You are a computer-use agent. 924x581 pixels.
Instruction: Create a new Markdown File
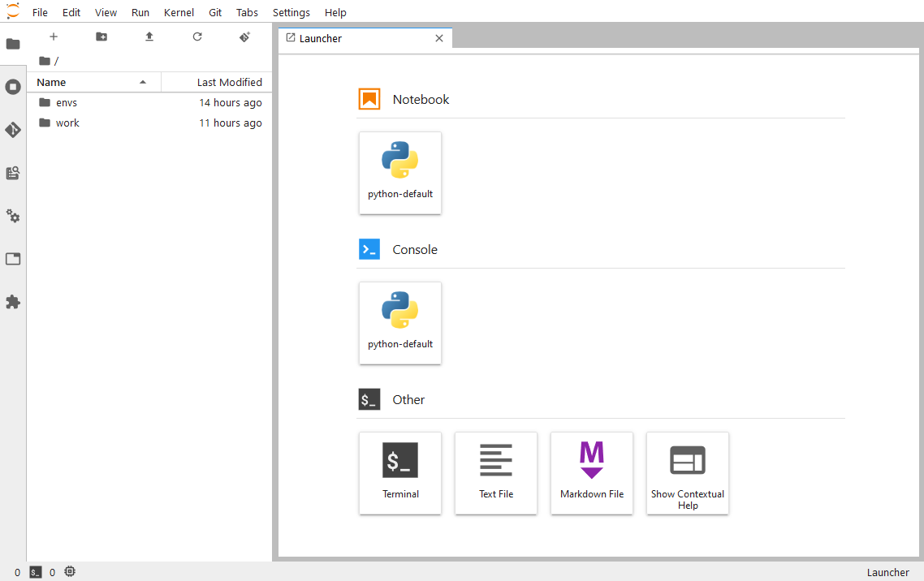coord(592,473)
